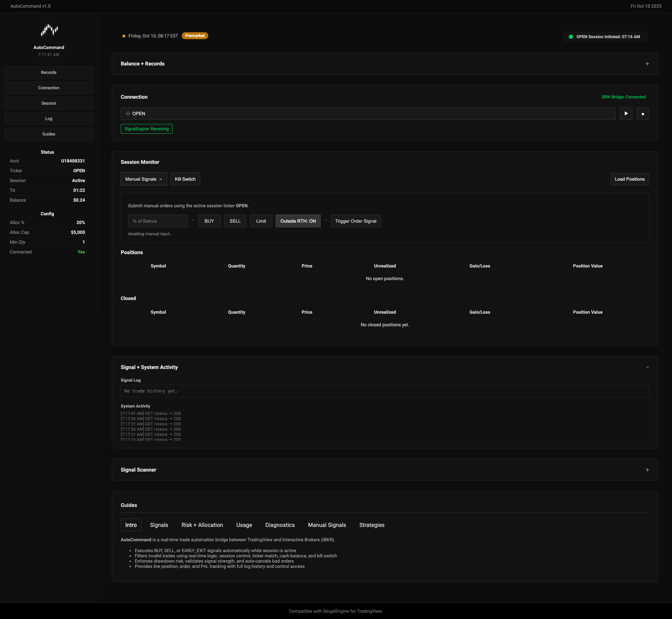Expand the Signal Scanner panel
The width and height of the screenshot is (672, 619).
(x=647, y=470)
